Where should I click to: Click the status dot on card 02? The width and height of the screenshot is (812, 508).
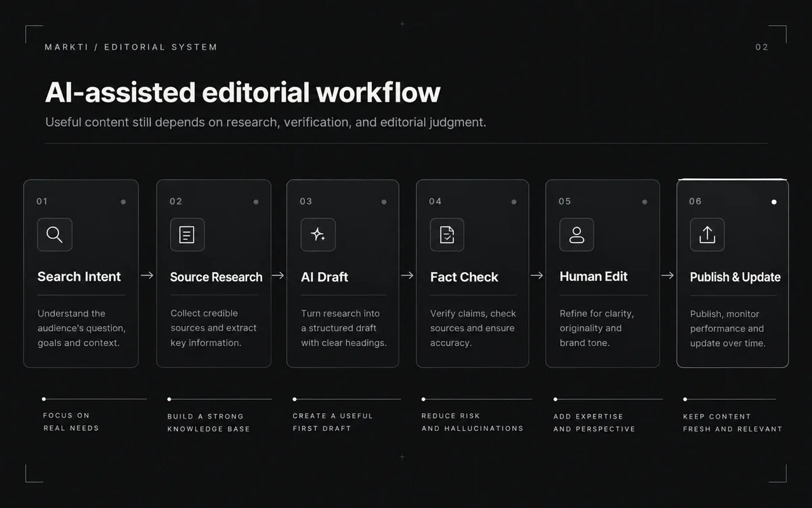tap(256, 202)
